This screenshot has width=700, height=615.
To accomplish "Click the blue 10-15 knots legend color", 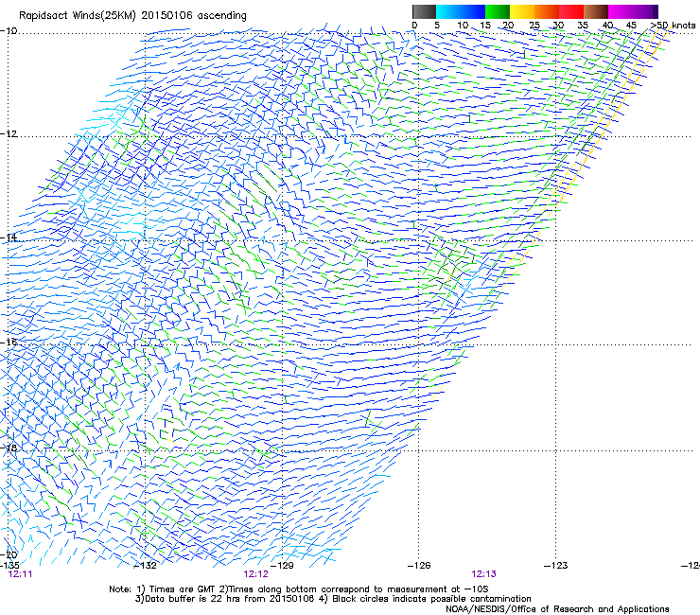I will (x=473, y=11).
